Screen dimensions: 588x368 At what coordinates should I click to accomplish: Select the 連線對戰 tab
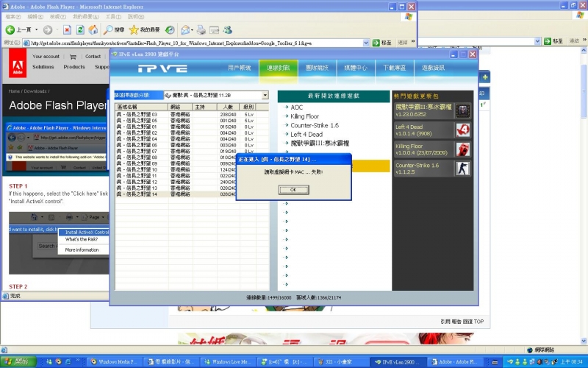pos(279,68)
